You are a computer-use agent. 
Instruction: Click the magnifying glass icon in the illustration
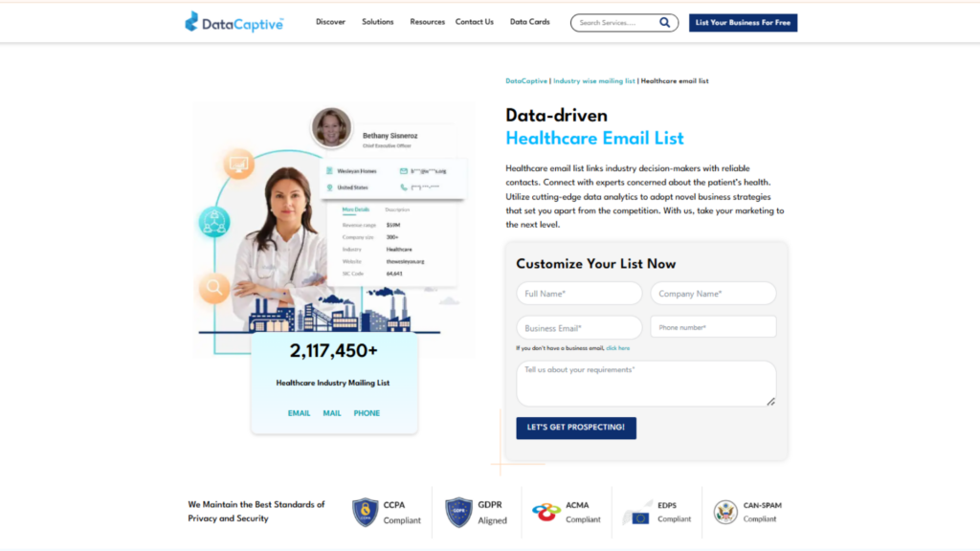[x=214, y=286]
